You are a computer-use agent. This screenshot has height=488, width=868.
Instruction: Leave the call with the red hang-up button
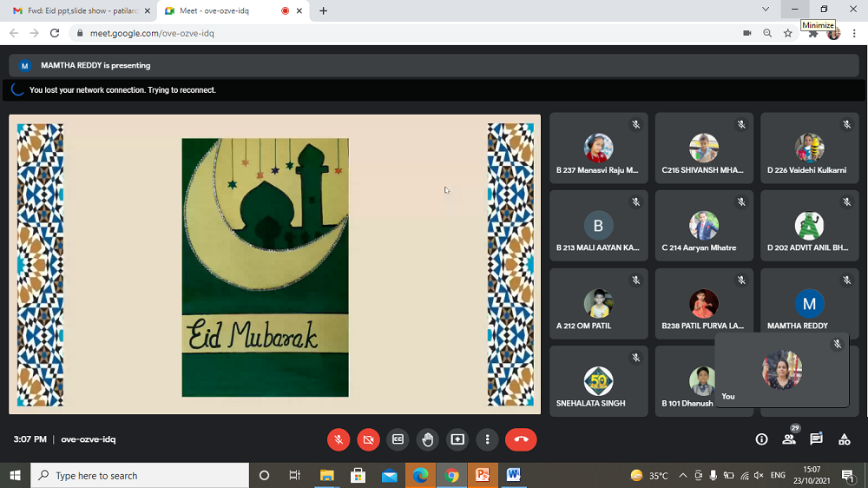[x=521, y=439]
